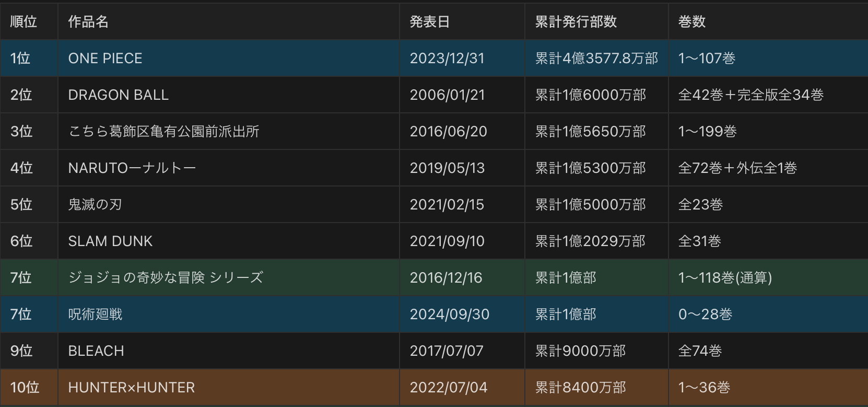Click the date 2024/09/30 cell
Image resolution: width=868 pixels, height=407 pixels.
pyautogui.click(x=449, y=314)
